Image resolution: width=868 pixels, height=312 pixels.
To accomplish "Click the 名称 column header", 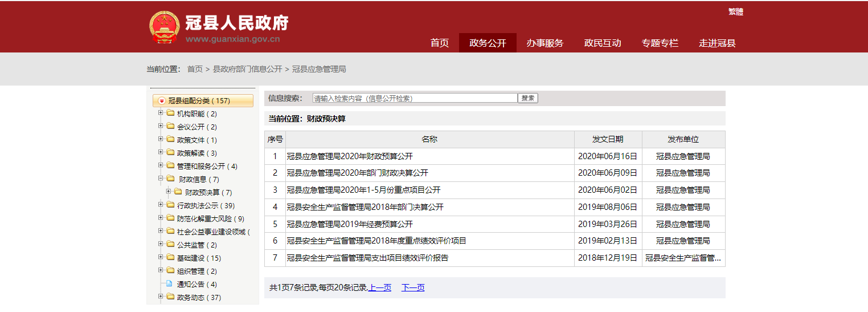I will point(429,139).
